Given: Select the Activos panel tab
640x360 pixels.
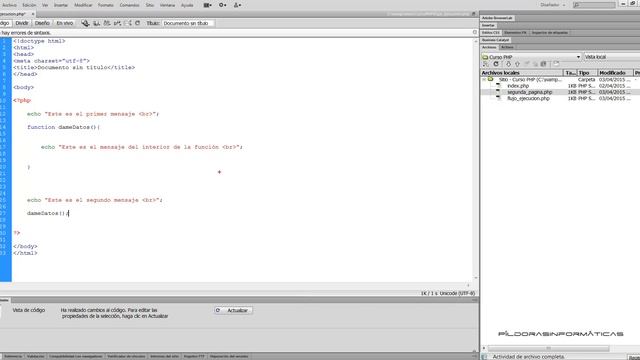Looking at the screenshot, I should 507,47.
